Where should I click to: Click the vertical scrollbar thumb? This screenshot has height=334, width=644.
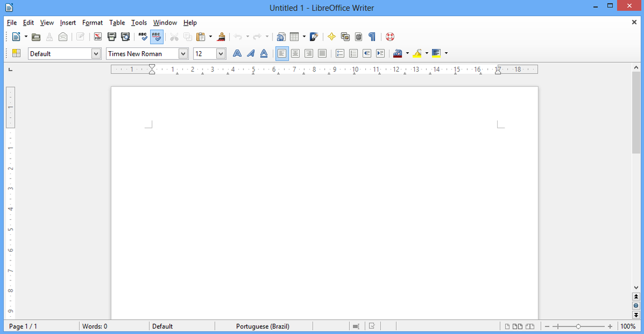coord(636,111)
